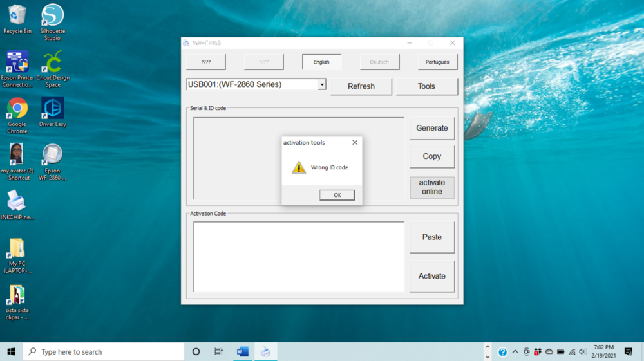
Task: Select the first ???? language button
Action: [206, 62]
